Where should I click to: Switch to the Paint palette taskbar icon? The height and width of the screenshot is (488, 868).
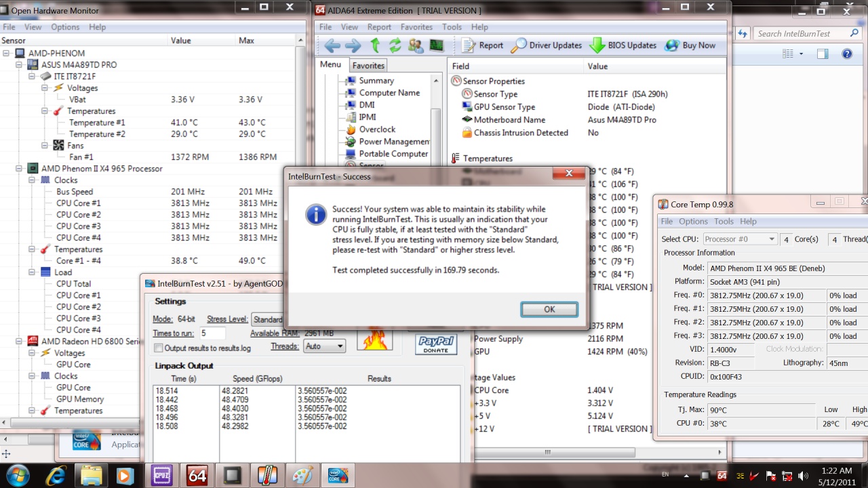302,474
